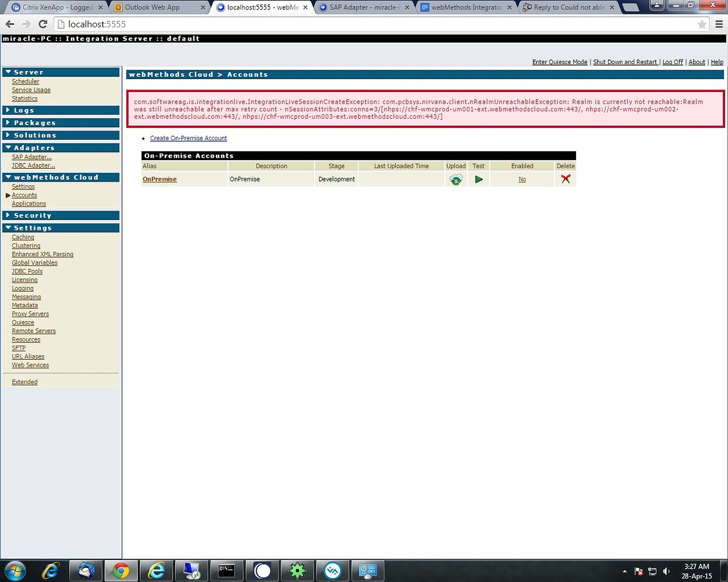Open the green gear taskbar application

[298, 571]
